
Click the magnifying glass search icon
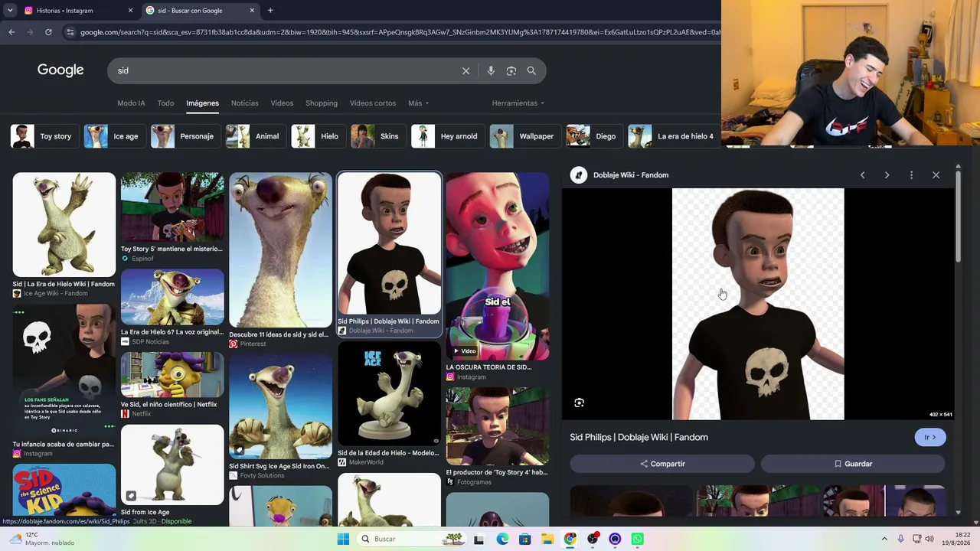pos(531,70)
